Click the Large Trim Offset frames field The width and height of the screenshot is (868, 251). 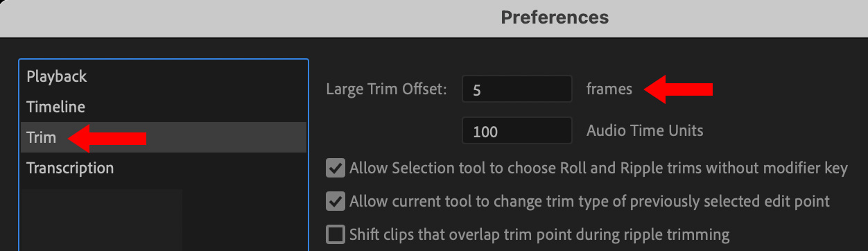click(x=517, y=89)
